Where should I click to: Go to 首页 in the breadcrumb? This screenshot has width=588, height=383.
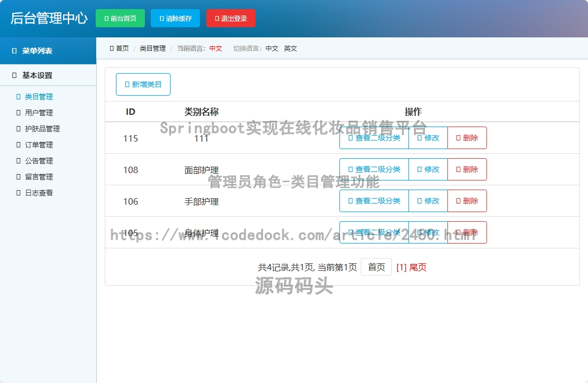[119, 49]
